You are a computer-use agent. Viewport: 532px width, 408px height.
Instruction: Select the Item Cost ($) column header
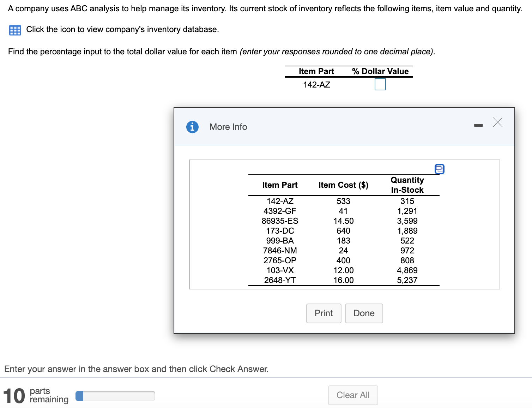[x=343, y=185]
